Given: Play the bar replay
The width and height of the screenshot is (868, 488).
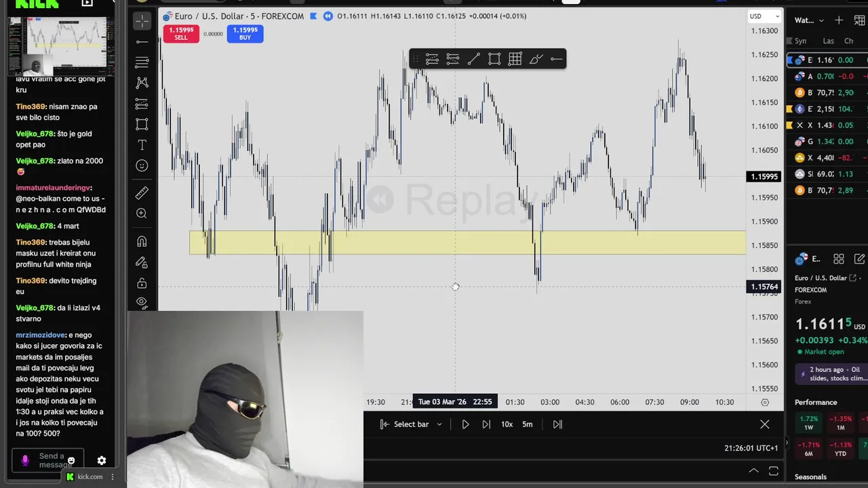Looking at the screenshot, I should coord(465,424).
